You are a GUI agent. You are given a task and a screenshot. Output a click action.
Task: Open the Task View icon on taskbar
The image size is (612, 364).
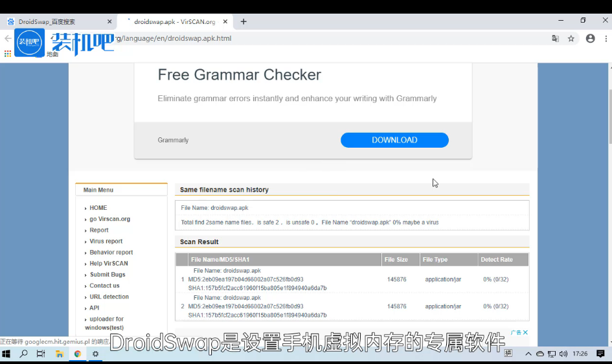tap(41, 354)
